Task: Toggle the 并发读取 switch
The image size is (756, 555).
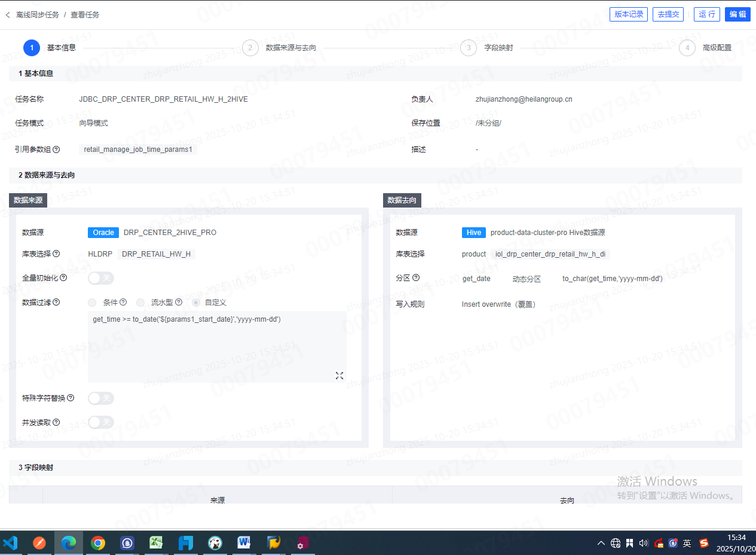Action: 100,422
